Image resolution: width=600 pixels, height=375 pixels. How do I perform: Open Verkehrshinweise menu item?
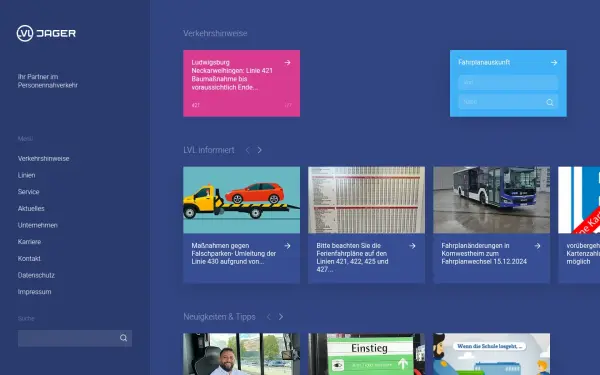tap(43, 158)
